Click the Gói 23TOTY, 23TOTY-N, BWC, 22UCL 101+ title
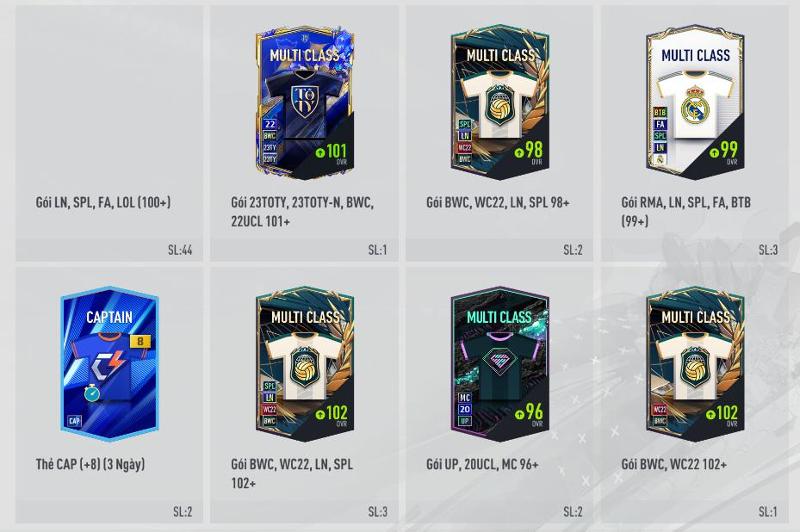Image resolution: width=800 pixels, height=532 pixels. tap(302, 212)
